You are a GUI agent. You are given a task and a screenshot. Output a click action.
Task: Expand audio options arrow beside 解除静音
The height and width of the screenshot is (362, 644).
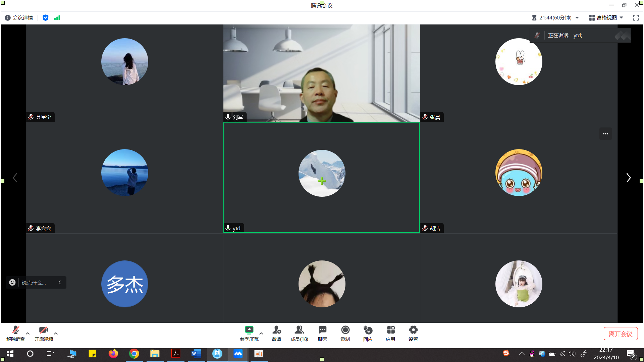tap(28, 334)
